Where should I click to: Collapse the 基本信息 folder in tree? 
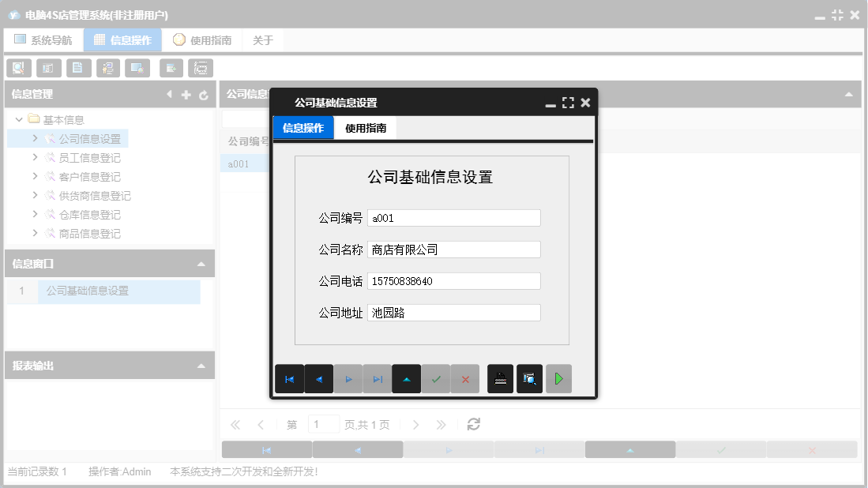coord(18,119)
